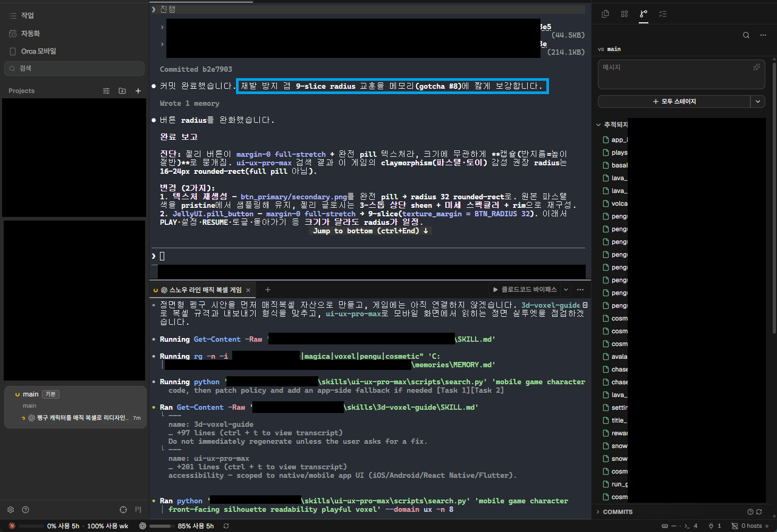Open more options in terminal tab bar
This screenshot has height=532, width=777.
pos(580,290)
